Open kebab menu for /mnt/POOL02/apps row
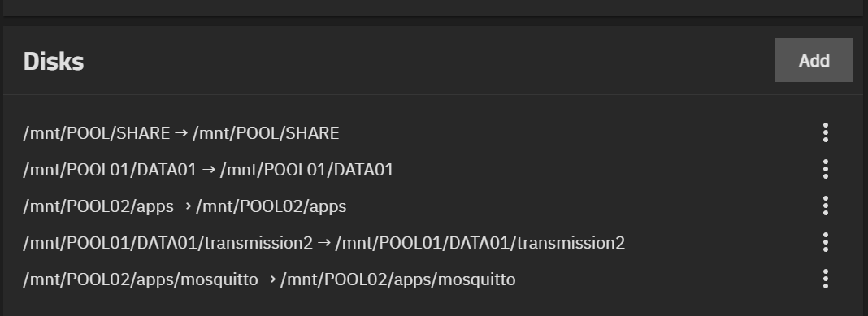Image resolution: width=868 pixels, height=316 pixels. pyautogui.click(x=826, y=206)
